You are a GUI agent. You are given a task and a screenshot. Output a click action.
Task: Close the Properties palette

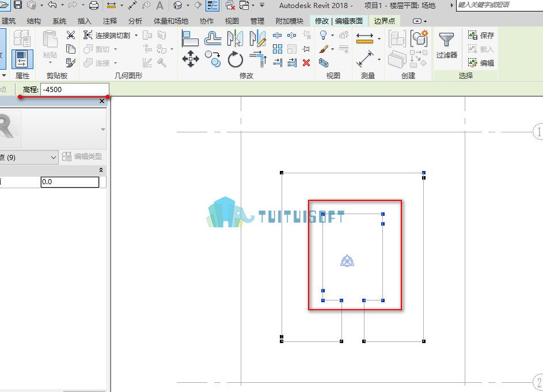pyautogui.click(x=102, y=101)
